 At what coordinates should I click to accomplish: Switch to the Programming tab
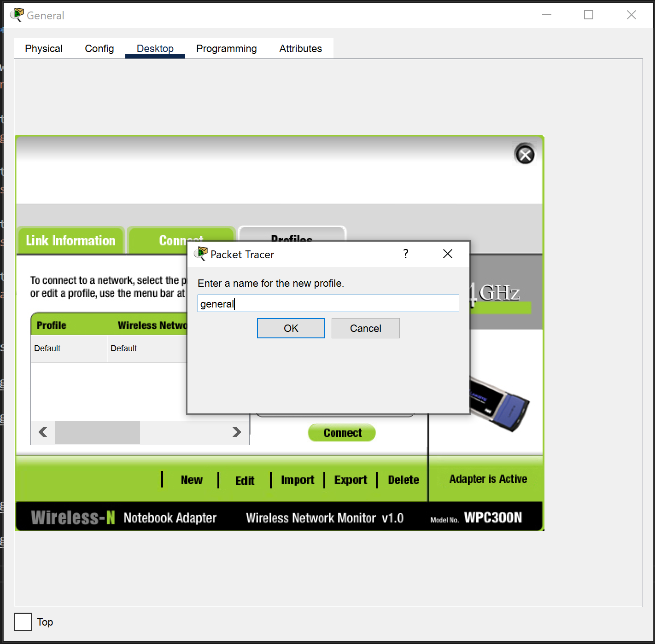click(226, 49)
